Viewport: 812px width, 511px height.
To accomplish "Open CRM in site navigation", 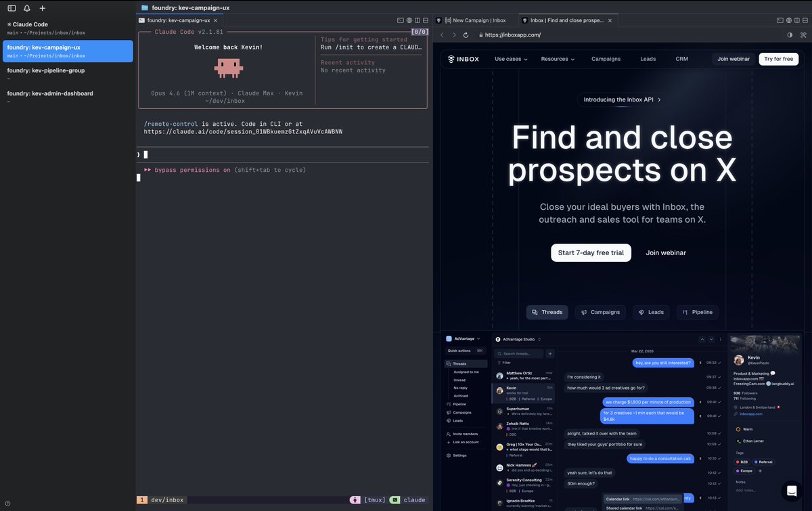I will [x=681, y=59].
